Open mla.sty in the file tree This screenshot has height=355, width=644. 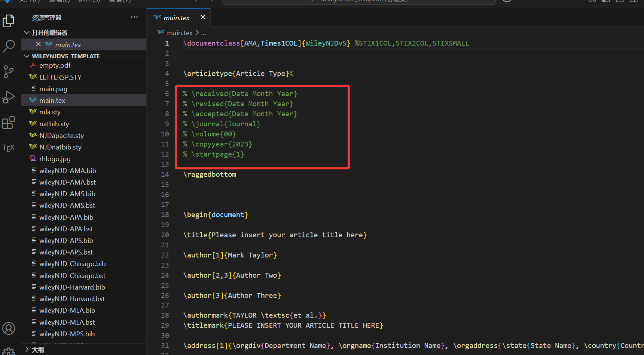[x=84, y=112]
